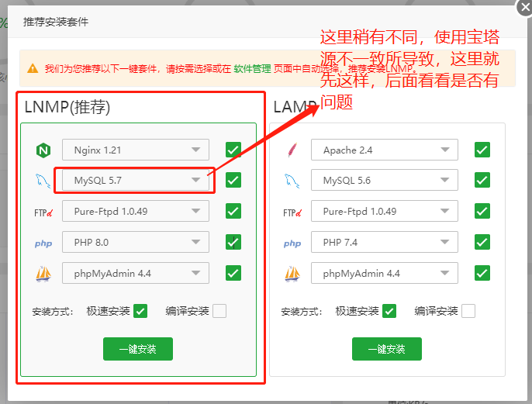Toggle 极速安装 checkbox in LAMP
This screenshot has height=404, width=532.
tap(389, 311)
